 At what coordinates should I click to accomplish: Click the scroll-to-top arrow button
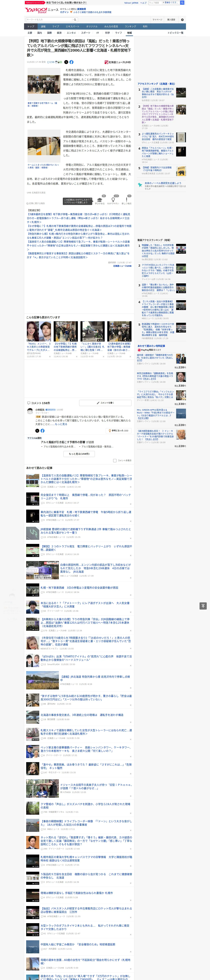coord(203,606)
